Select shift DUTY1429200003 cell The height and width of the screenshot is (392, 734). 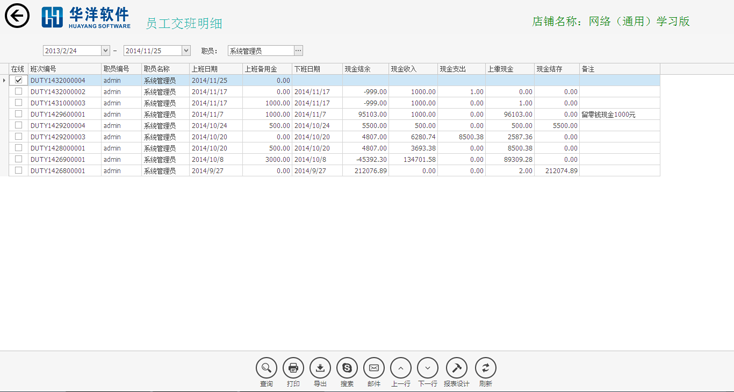coord(65,137)
